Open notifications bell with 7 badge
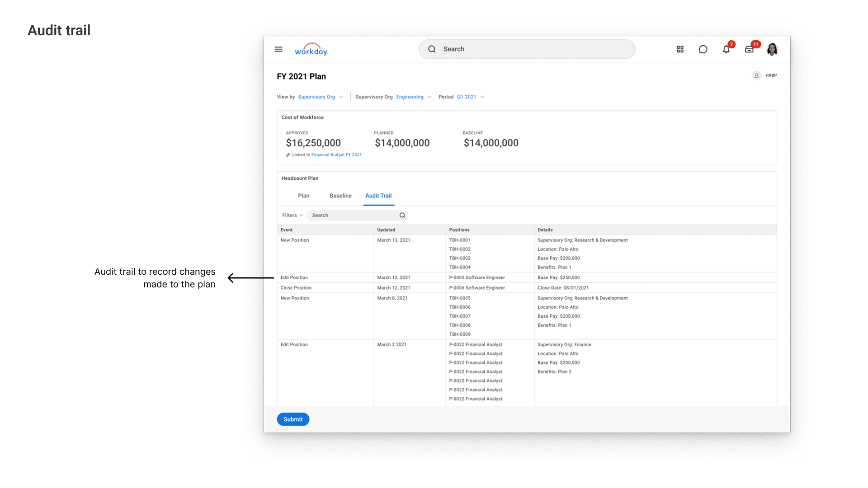The width and height of the screenshot is (868, 488). 726,49
